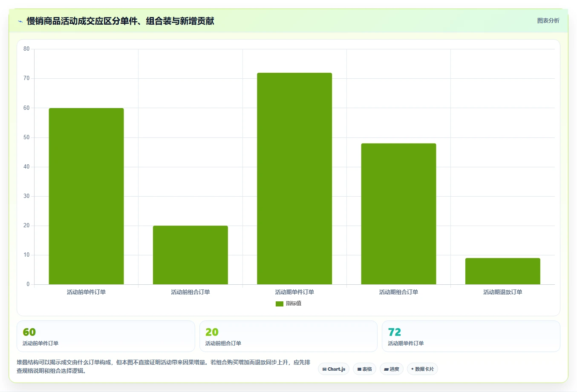The width and height of the screenshot is (577, 392).
Task: Select the 活动前组合订单 bar
Action: [x=190, y=255]
